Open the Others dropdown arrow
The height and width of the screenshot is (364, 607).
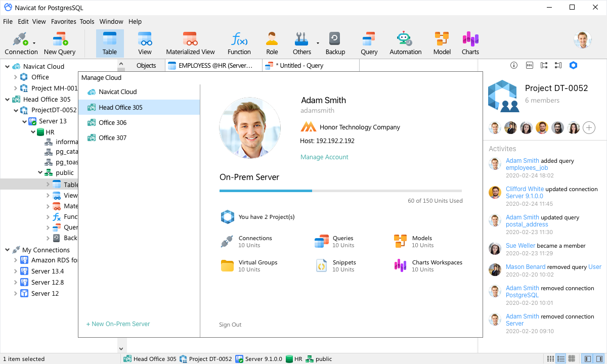pyautogui.click(x=318, y=43)
